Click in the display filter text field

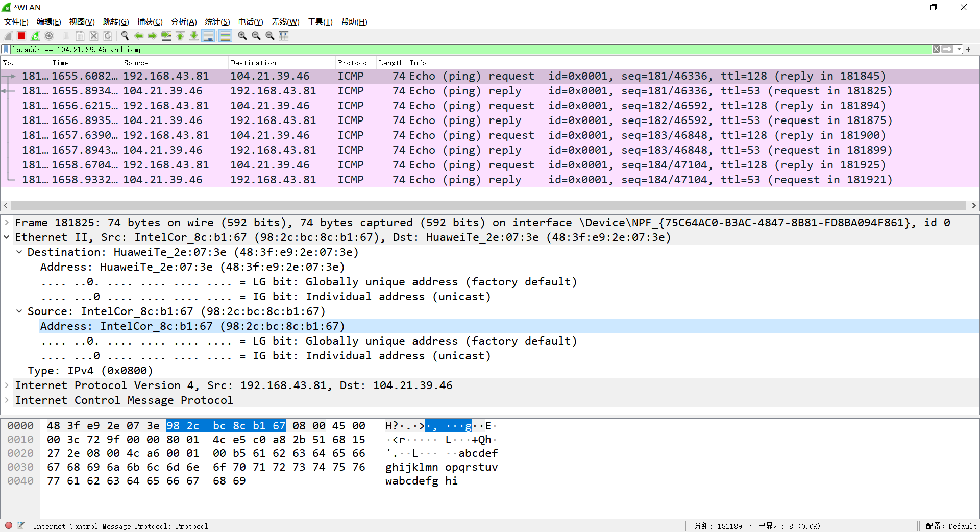coord(470,50)
